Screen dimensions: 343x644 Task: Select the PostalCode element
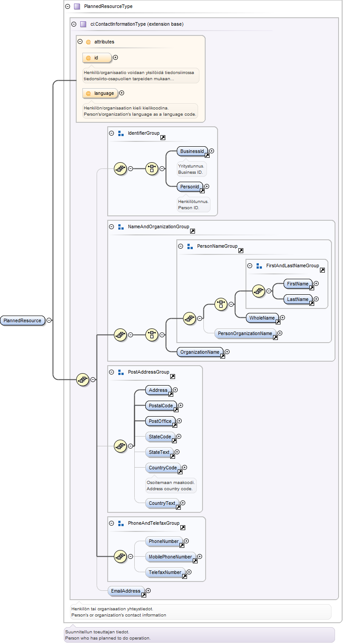click(x=161, y=406)
